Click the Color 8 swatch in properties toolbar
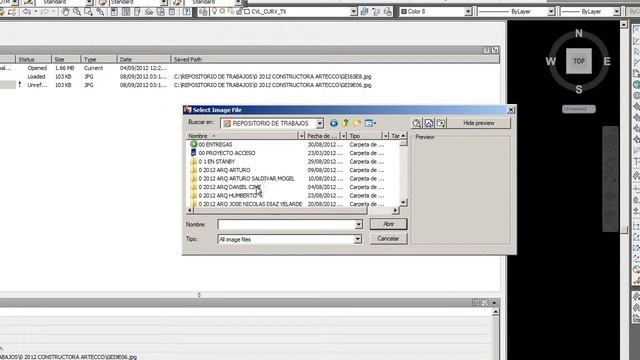640x360 pixels. point(404,12)
